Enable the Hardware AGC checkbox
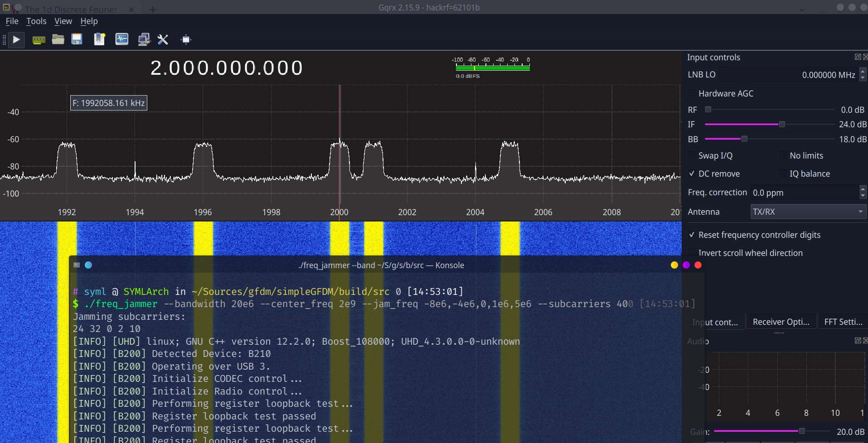This screenshot has height=443, width=868. coord(692,93)
